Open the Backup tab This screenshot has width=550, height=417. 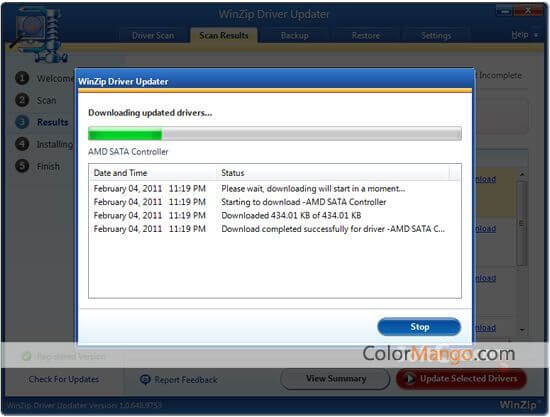[x=295, y=35]
